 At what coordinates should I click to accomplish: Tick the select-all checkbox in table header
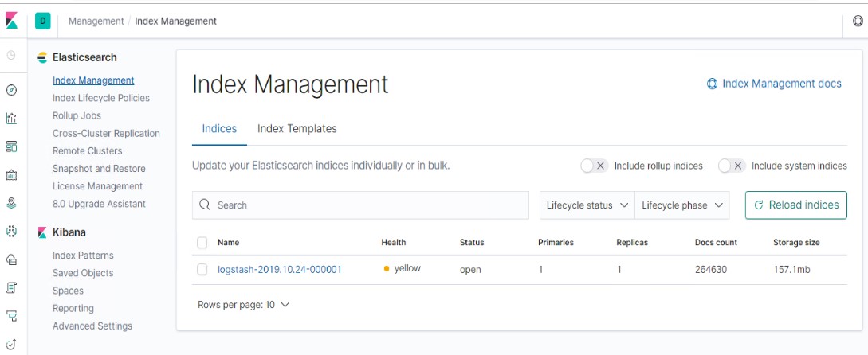coord(202,242)
